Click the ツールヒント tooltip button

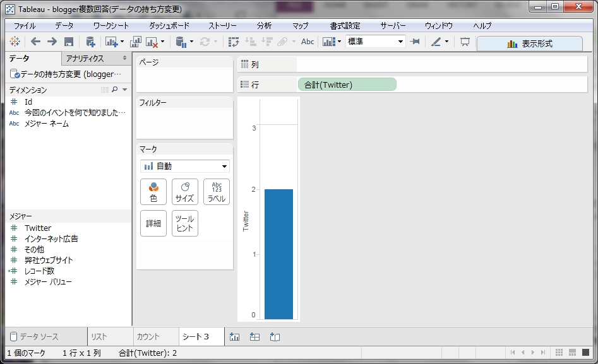[x=185, y=223]
